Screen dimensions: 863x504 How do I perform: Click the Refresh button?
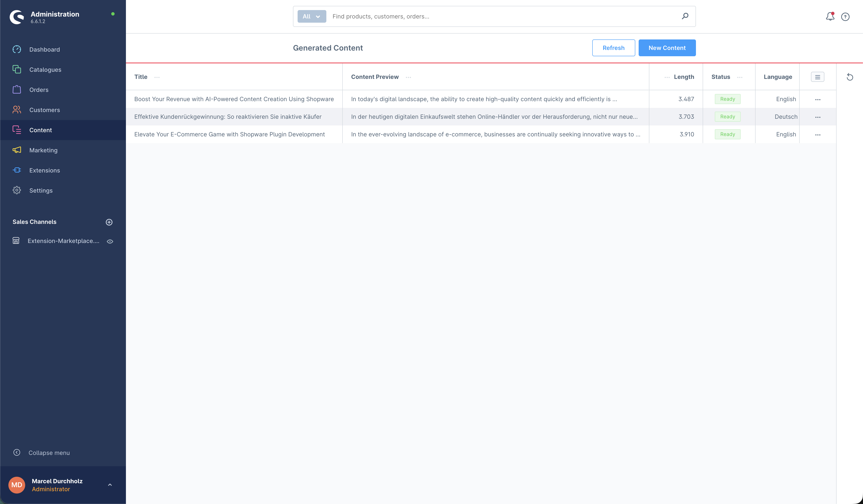(613, 48)
